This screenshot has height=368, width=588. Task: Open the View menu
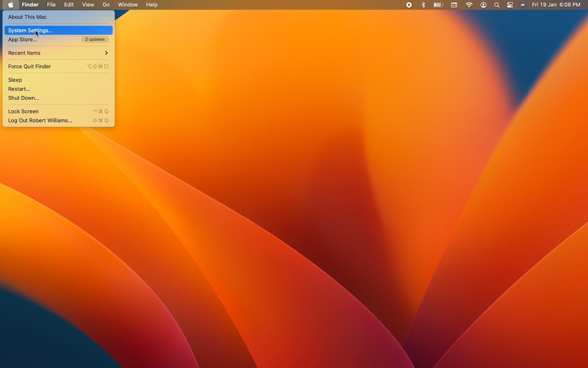coord(88,5)
